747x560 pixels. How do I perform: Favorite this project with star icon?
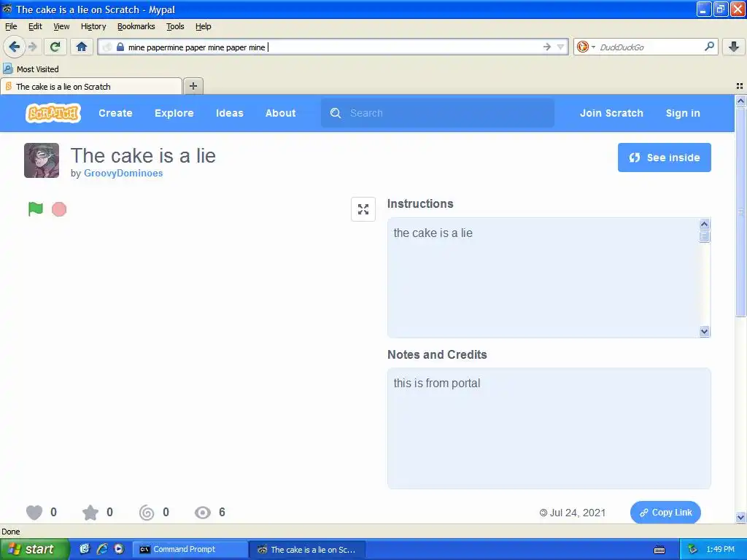point(90,513)
